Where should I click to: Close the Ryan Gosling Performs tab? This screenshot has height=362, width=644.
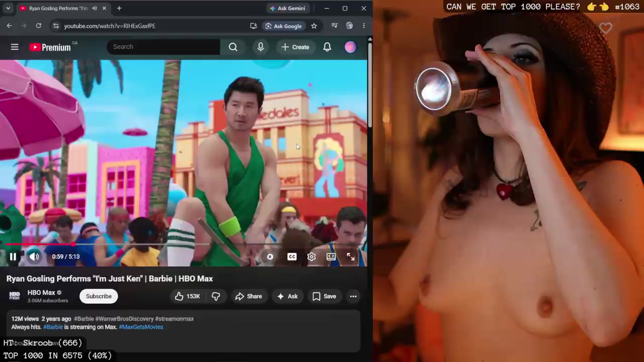(x=104, y=8)
